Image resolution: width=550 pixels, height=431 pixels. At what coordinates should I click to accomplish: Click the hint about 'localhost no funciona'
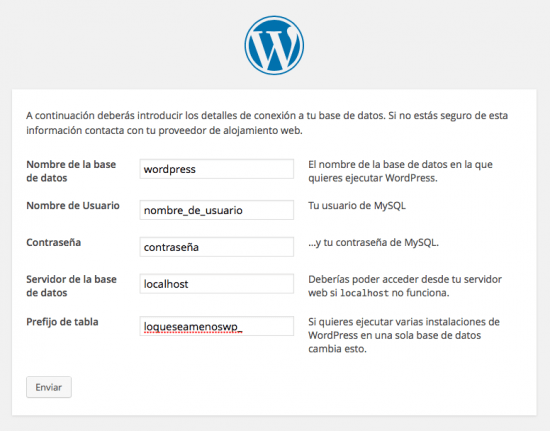tap(405, 286)
